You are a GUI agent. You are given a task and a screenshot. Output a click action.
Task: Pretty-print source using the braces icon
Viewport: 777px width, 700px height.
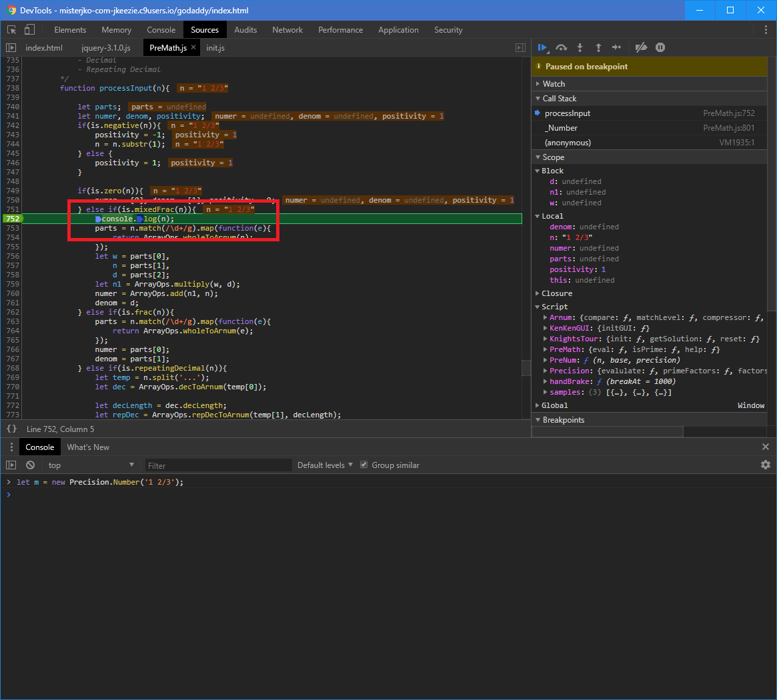(x=11, y=429)
